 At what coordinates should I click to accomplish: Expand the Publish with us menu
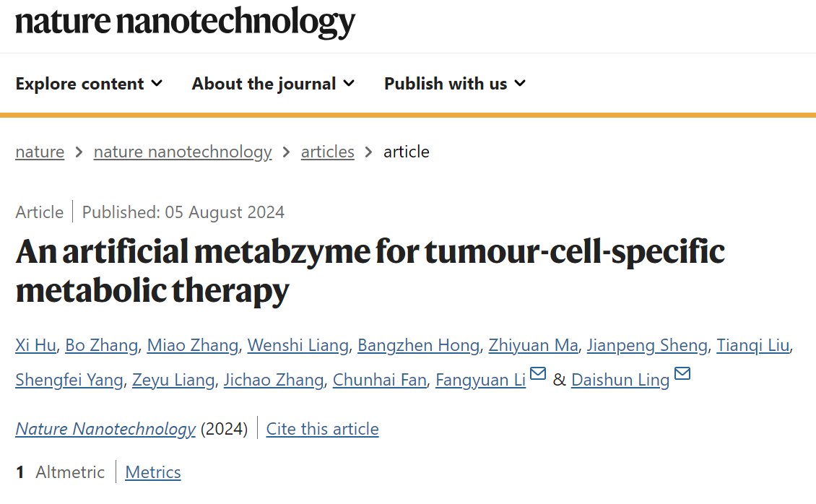(x=455, y=83)
